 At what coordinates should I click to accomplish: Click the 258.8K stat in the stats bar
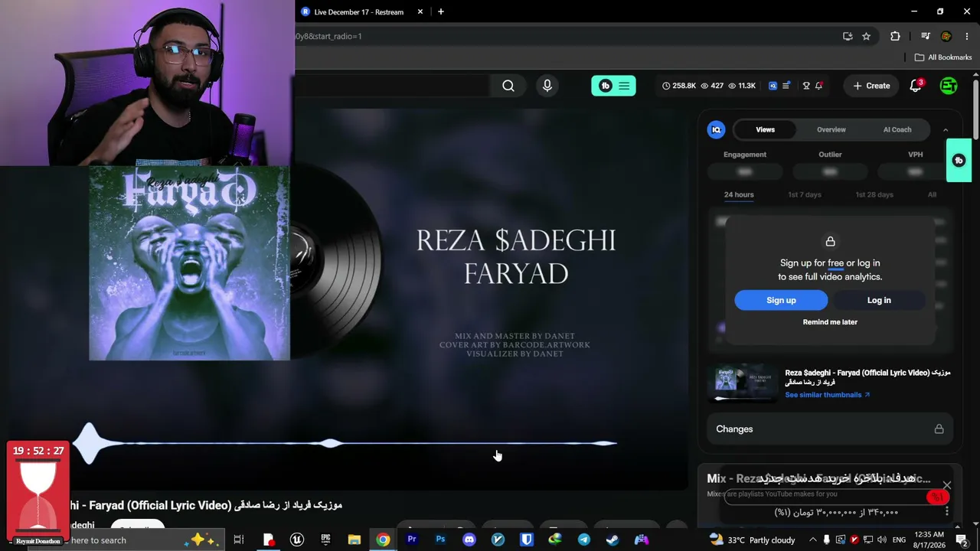point(679,86)
